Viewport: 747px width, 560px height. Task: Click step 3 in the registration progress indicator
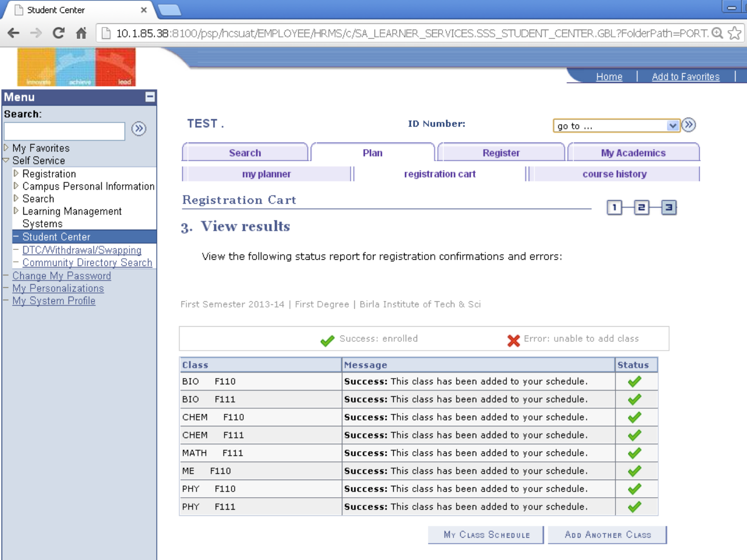[x=669, y=207]
